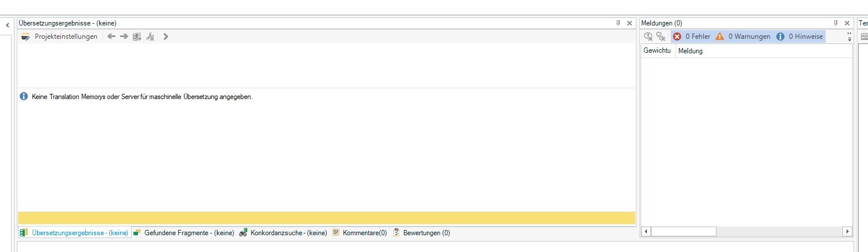This screenshot has width=868, height=252.
Task: Toggle the 0 Warnungen filter
Action: tap(743, 36)
